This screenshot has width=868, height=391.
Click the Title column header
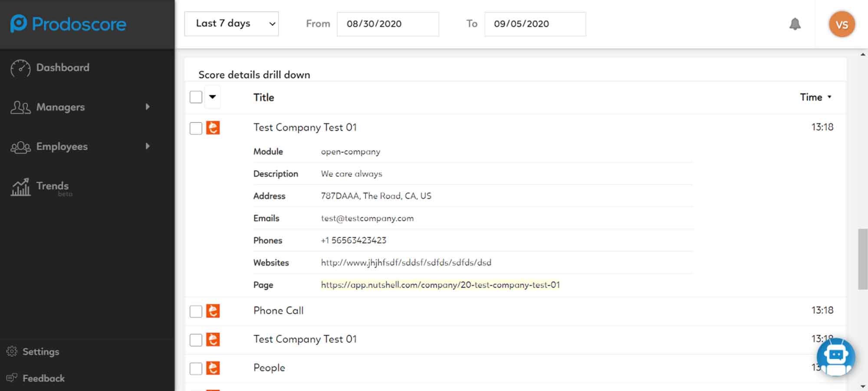click(x=264, y=97)
